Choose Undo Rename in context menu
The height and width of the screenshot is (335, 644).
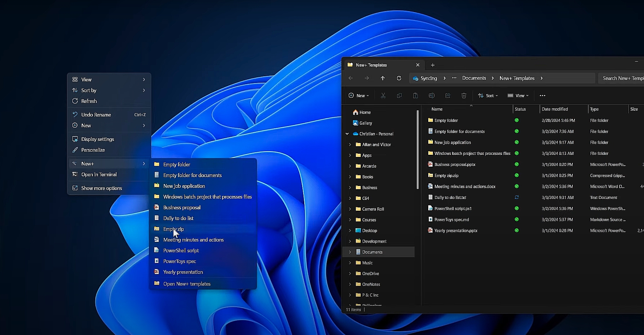click(x=109, y=115)
